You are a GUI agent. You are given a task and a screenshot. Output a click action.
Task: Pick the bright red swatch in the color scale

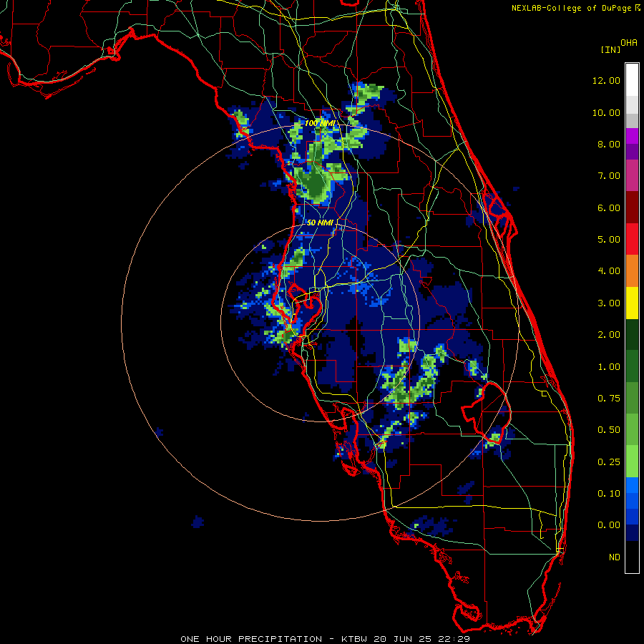tap(632, 240)
